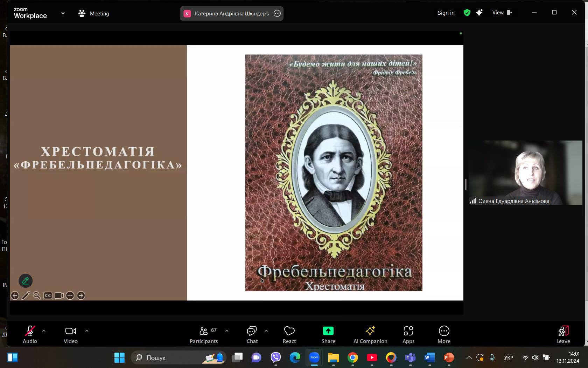588x368 pixels.
Task: Open the Chat panel
Action: click(x=252, y=334)
